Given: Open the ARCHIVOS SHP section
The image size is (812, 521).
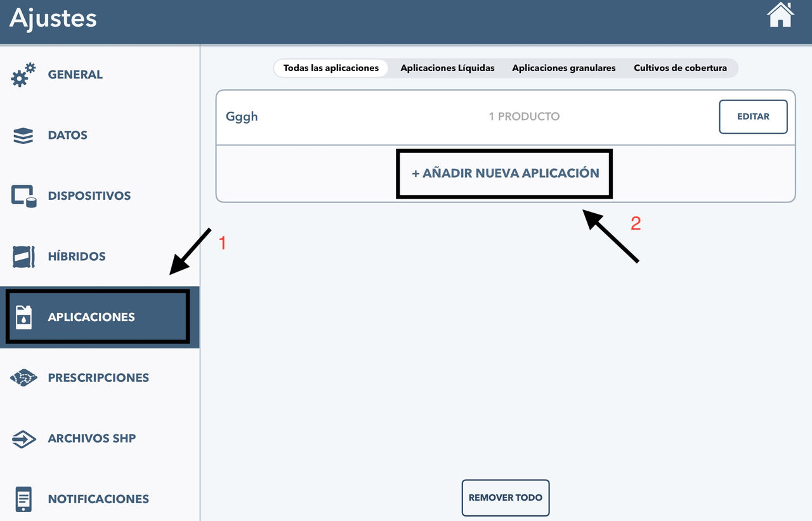Looking at the screenshot, I should [x=100, y=439].
